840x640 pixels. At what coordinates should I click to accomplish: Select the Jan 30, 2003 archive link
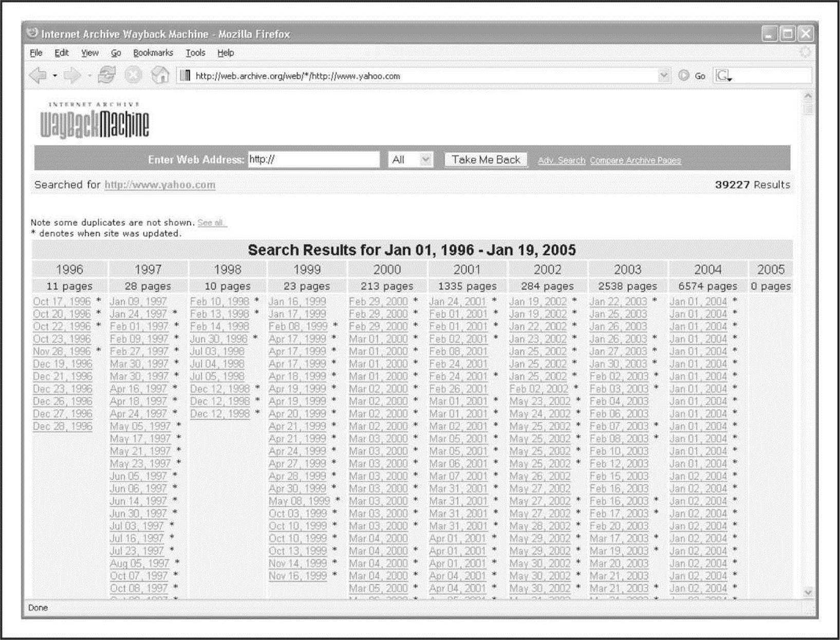point(619,364)
